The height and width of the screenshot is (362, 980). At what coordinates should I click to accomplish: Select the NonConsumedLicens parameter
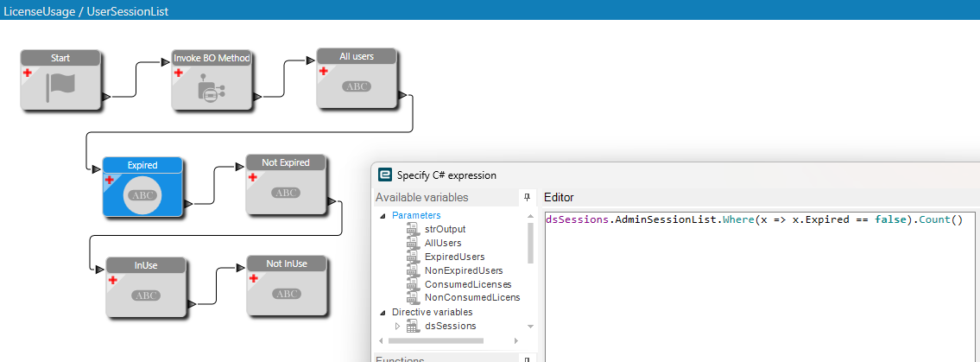(472, 297)
